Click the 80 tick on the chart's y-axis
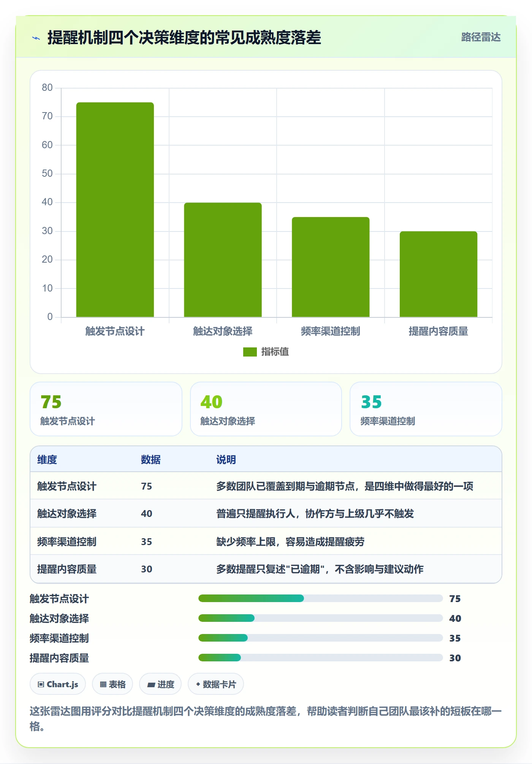 coord(47,88)
